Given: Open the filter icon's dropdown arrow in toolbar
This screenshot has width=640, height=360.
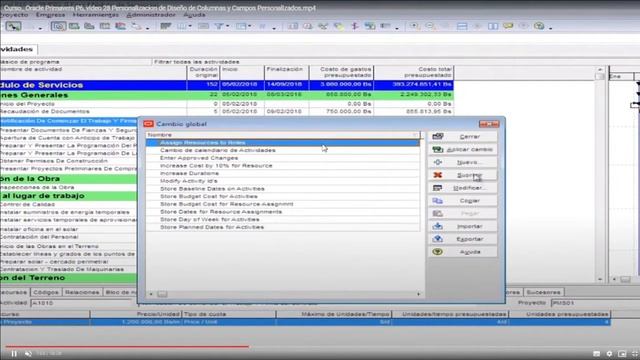Looking at the screenshot, I should coord(227,27).
